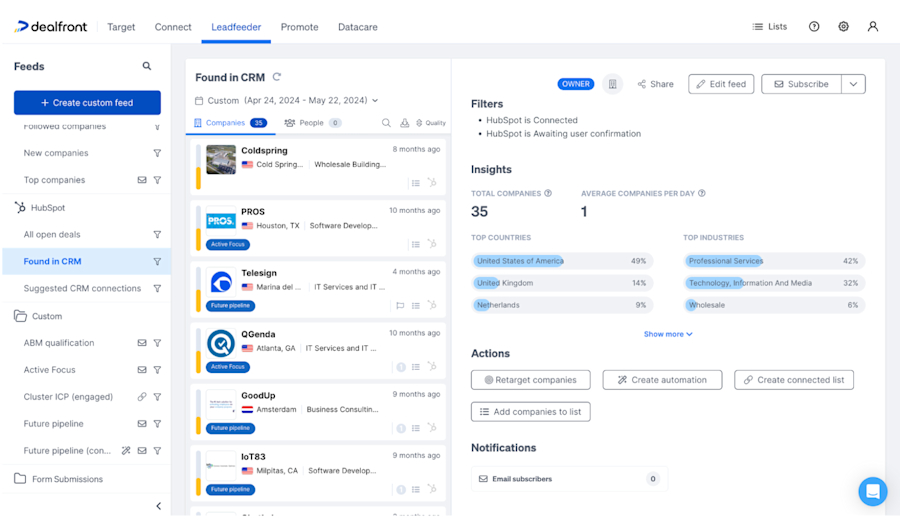Click link icon for Cluster ICP (engaged)
The width and height of the screenshot is (900, 520).
click(x=142, y=397)
